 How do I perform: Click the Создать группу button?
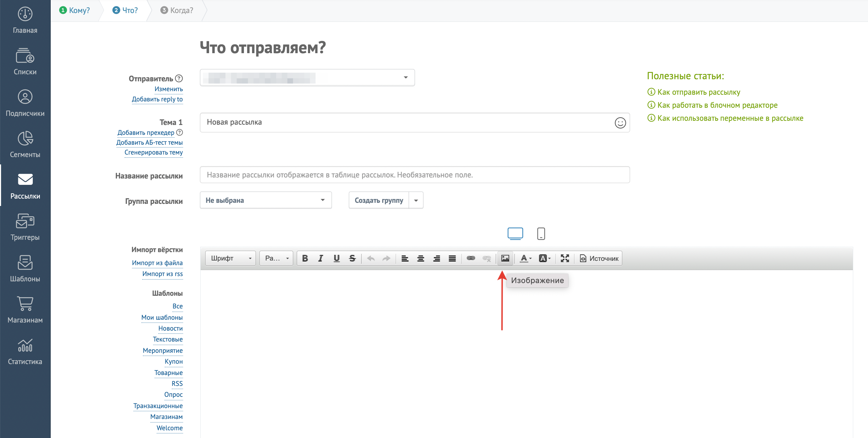coord(379,200)
